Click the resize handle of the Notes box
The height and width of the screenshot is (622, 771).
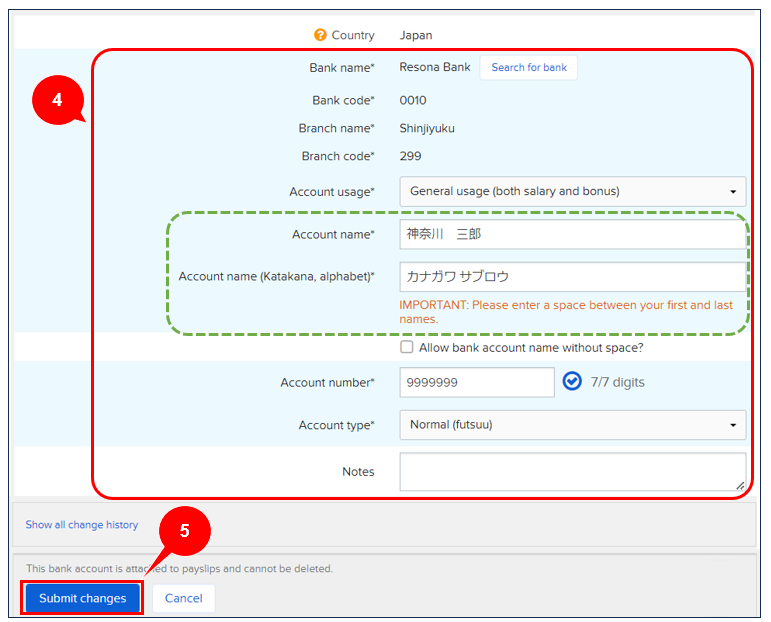click(x=739, y=485)
